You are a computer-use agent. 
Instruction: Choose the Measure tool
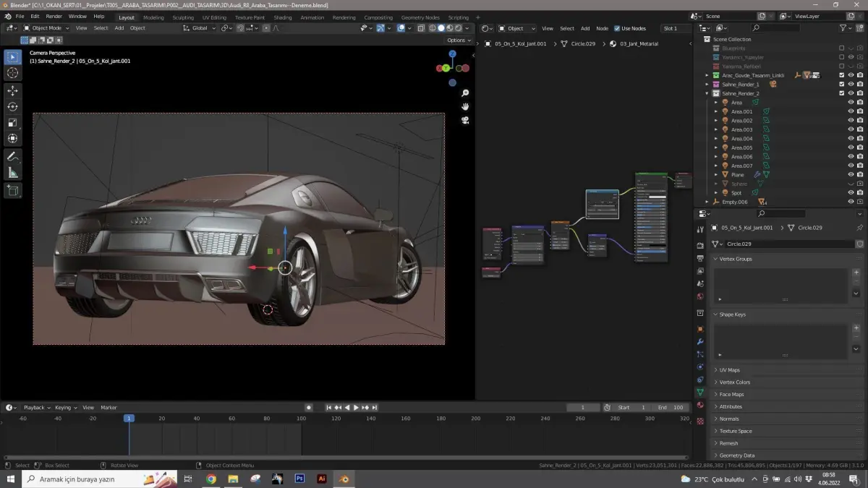pyautogui.click(x=12, y=173)
